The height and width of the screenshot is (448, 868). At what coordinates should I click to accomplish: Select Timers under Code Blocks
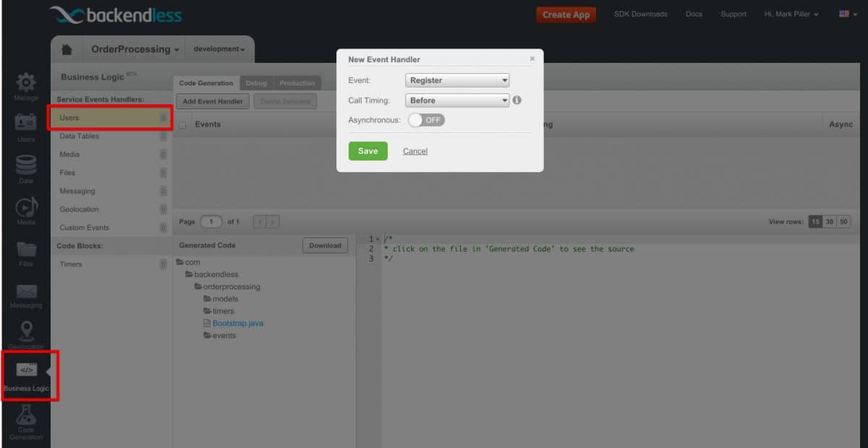tap(110, 264)
